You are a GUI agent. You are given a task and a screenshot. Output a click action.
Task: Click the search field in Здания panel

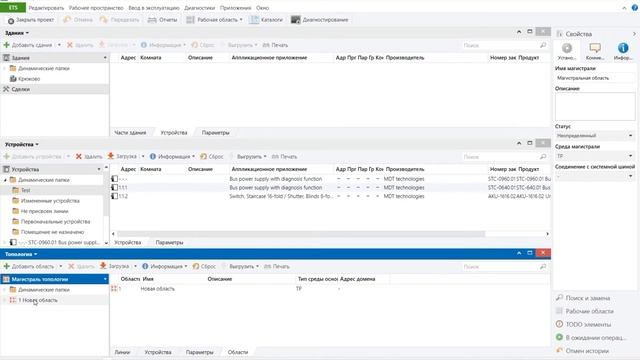tap(504, 45)
